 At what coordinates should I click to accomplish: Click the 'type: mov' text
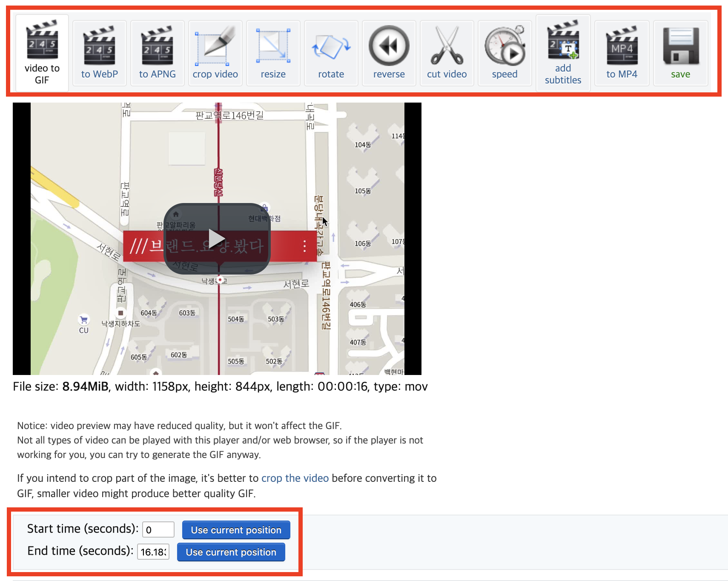pyautogui.click(x=401, y=386)
